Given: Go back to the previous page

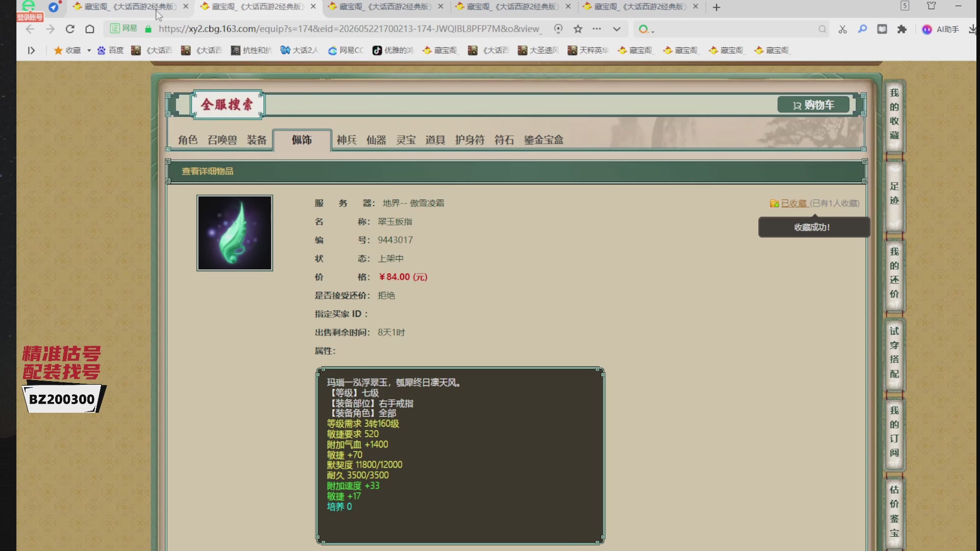Looking at the screenshot, I should coord(30,29).
